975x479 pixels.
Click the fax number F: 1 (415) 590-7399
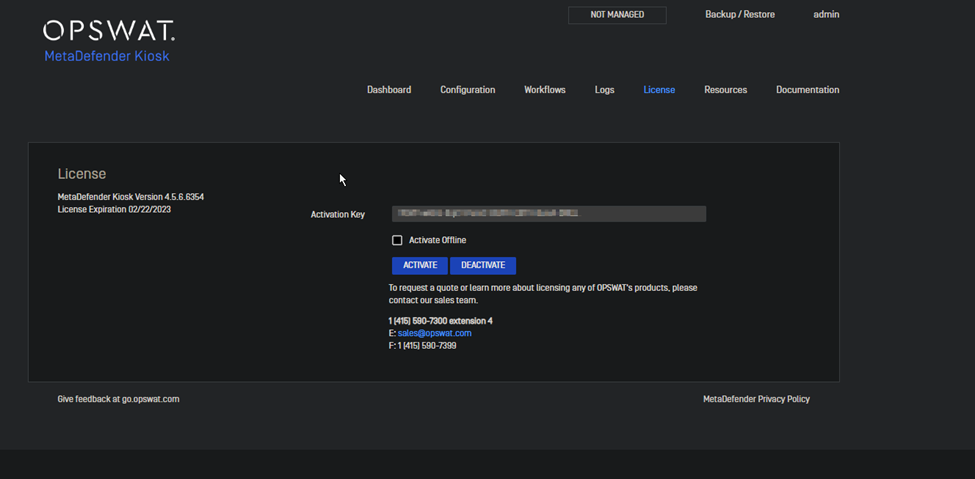coord(423,346)
